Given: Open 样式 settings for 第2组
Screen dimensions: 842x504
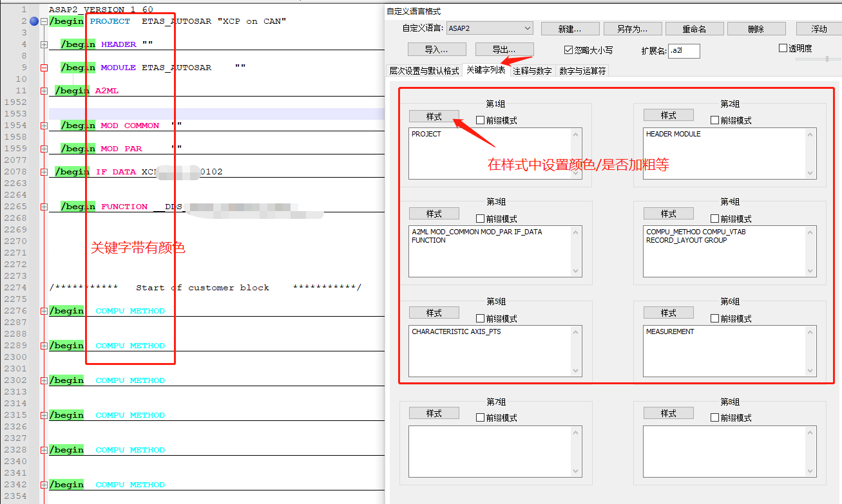Looking at the screenshot, I should pyautogui.click(x=669, y=115).
